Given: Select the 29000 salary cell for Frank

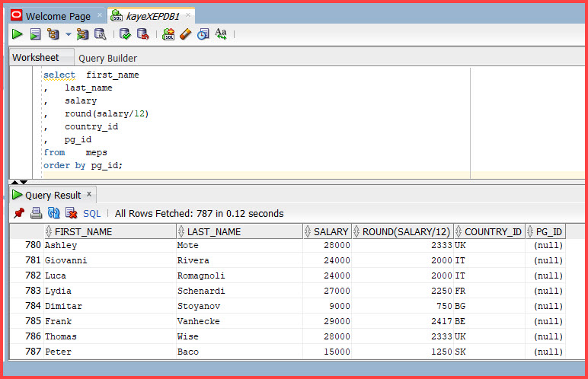Looking at the screenshot, I should (327, 321).
